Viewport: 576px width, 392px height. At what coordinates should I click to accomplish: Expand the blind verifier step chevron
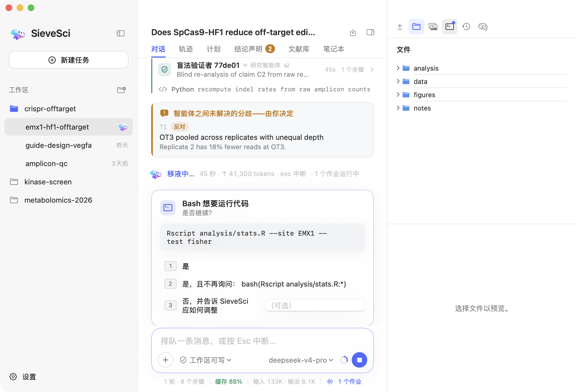372,69
